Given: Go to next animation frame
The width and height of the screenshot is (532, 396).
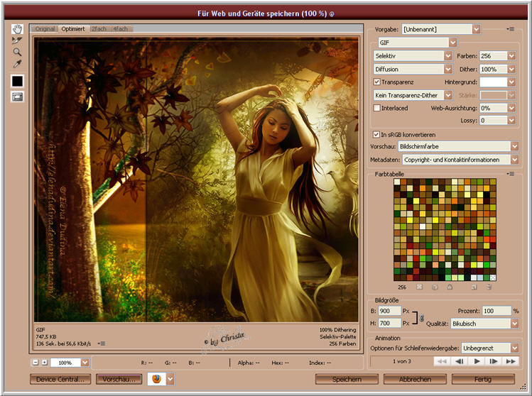Looking at the screenshot, I should coord(494,361).
